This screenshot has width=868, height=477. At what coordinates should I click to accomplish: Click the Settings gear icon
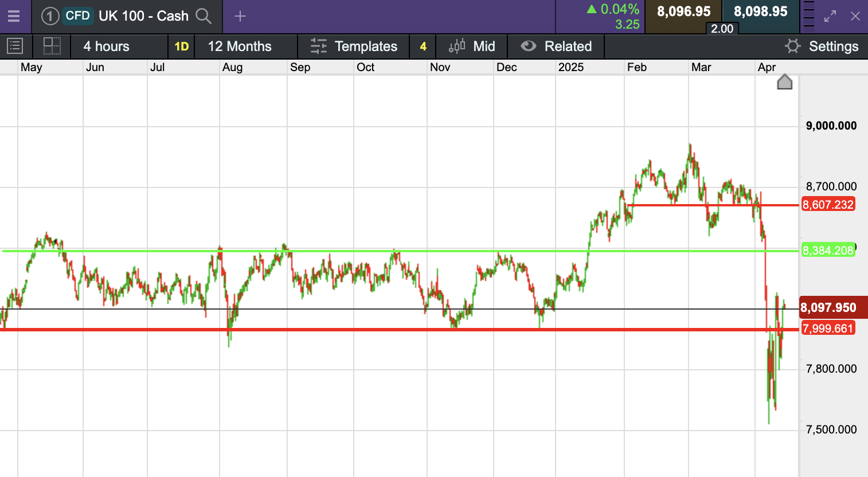tap(793, 46)
